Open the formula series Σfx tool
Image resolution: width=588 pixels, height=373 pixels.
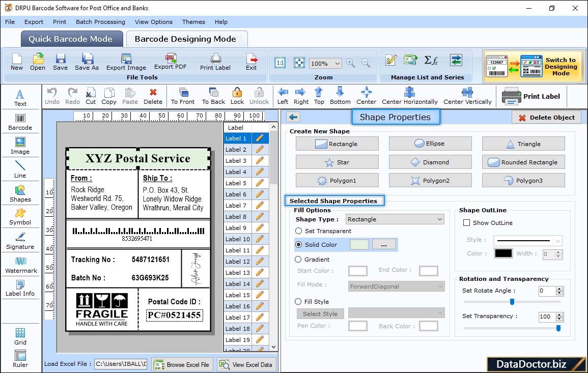(431, 61)
